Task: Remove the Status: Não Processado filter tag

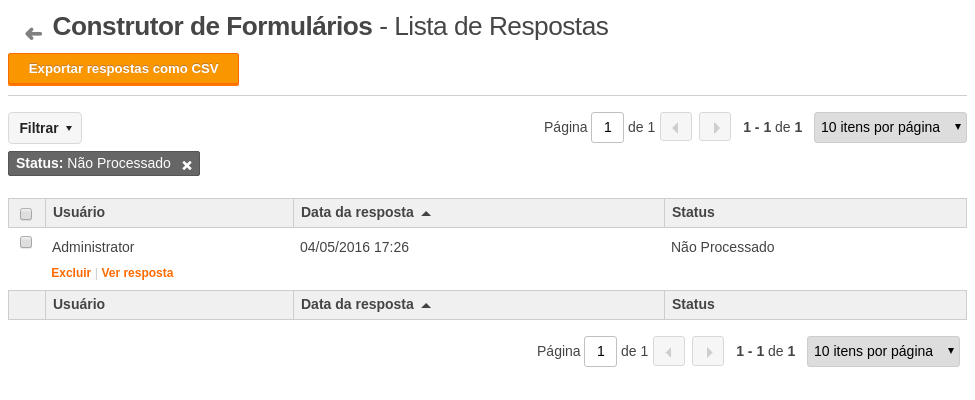Action: (x=187, y=165)
